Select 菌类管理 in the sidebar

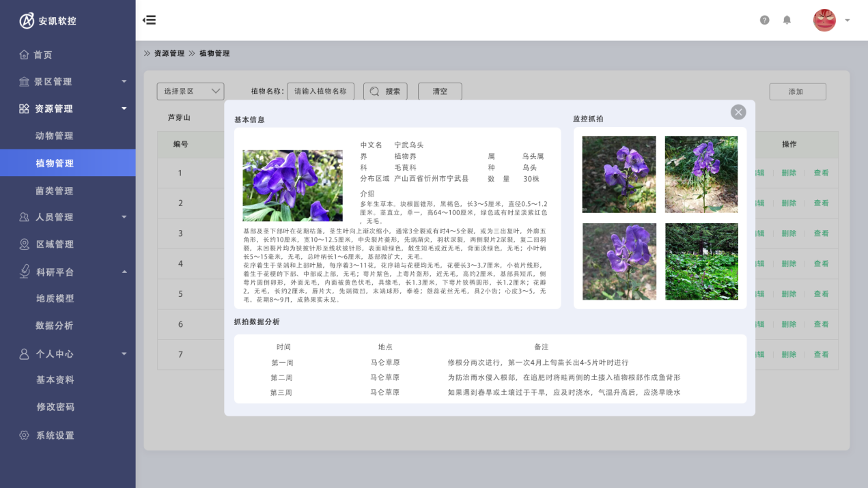click(55, 190)
